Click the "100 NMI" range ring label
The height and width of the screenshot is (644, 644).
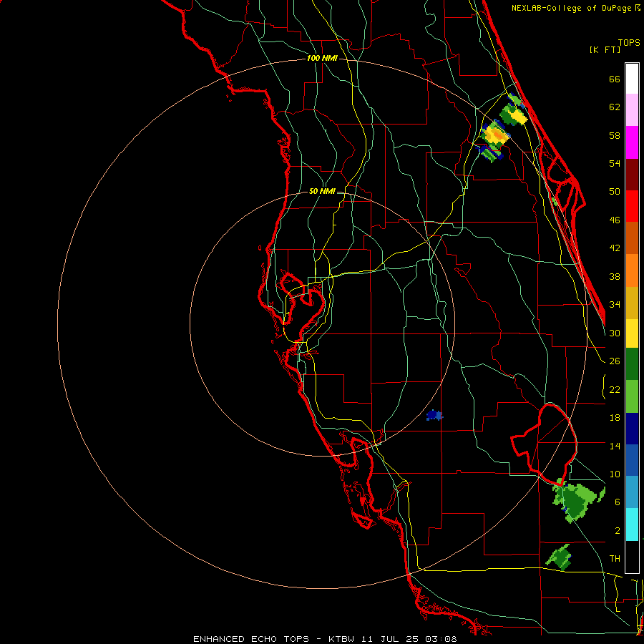click(322, 59)
